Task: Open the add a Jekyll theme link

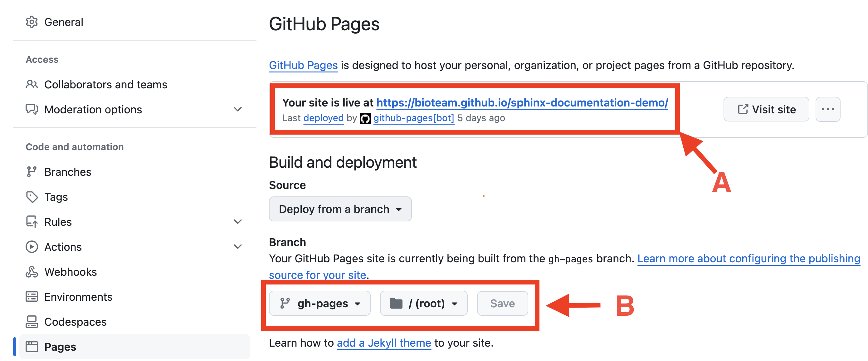Action: point(384,343)
